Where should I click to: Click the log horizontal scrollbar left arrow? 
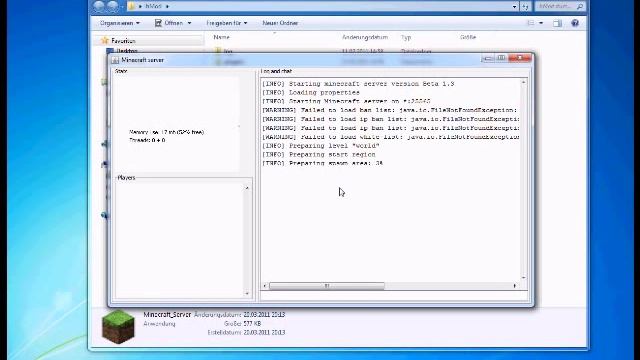coord(265,286)
